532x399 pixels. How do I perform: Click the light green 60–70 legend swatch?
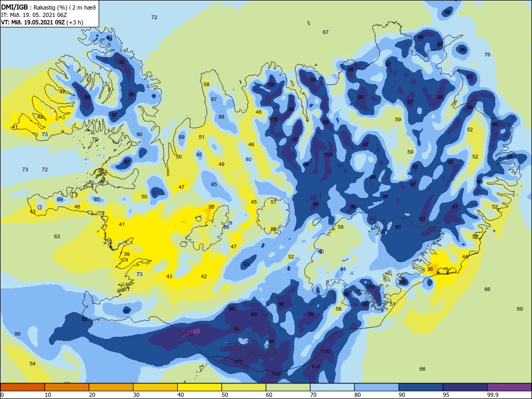pyautogui.click(x=288, y=387)
